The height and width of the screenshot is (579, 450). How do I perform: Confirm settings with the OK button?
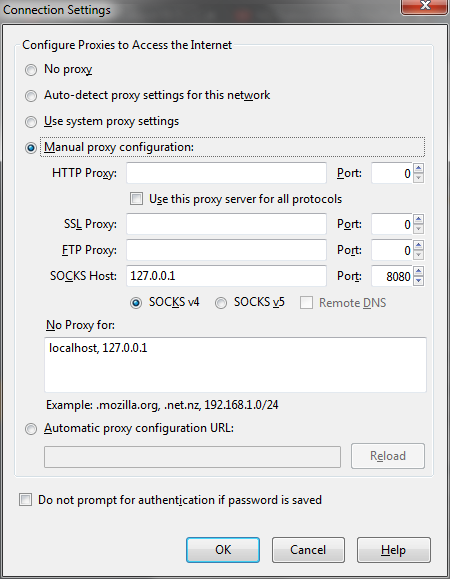[x=223, y=550]
